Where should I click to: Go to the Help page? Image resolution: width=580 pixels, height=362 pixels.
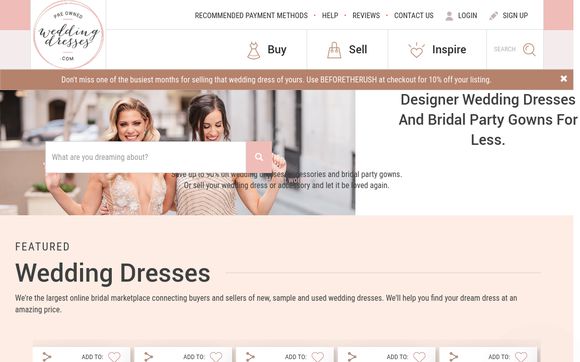(330, 16)
